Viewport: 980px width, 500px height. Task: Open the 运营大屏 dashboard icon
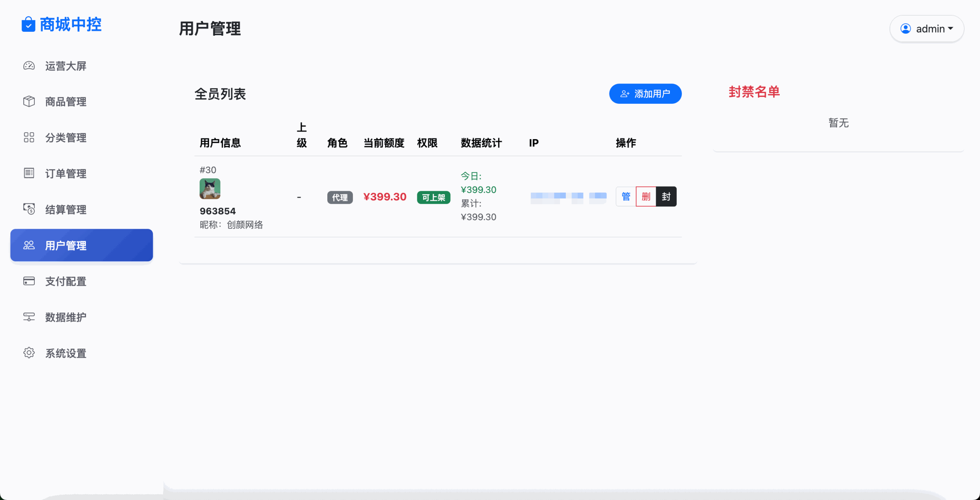(29, 66)
